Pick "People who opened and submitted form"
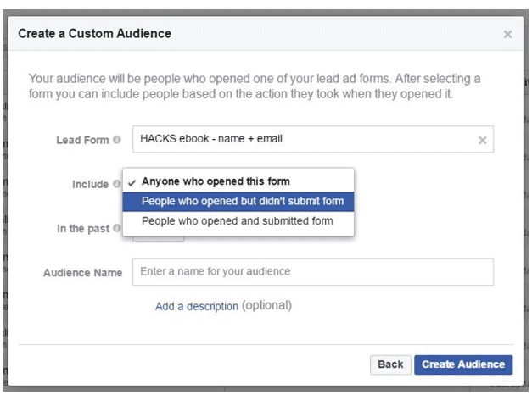 click(x=237, y=221)
